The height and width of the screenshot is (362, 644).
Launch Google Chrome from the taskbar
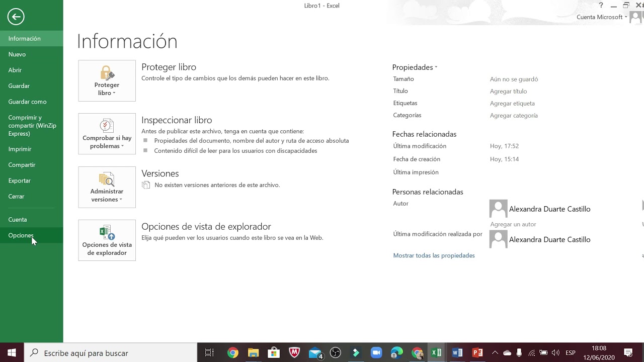[232, 353]
